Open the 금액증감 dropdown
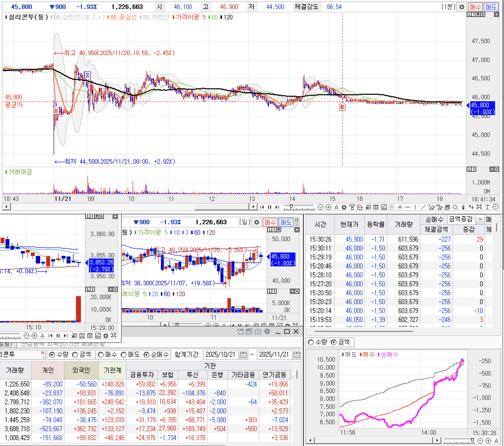This screenshot has width=504, height=446. point(480,219)
